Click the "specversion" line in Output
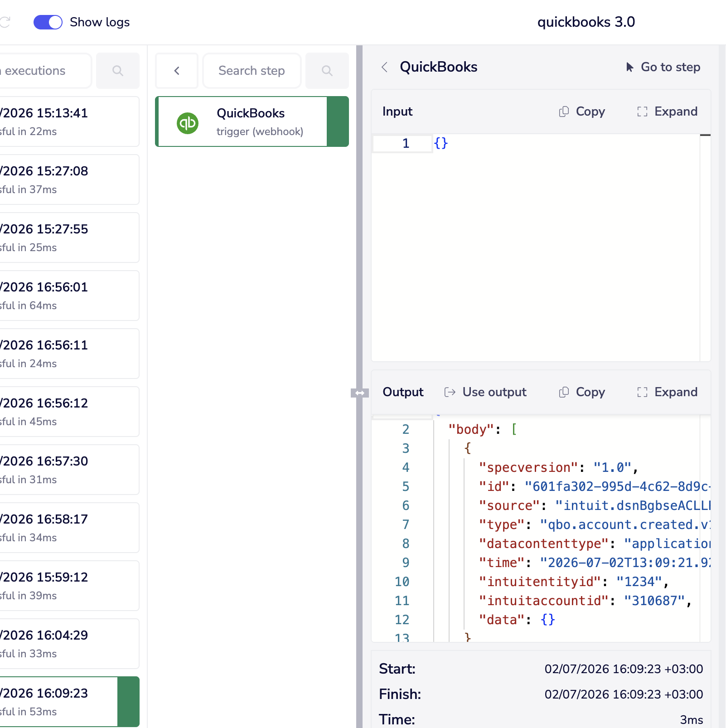This screenshot has width=726, height=728. click(558, 467)
